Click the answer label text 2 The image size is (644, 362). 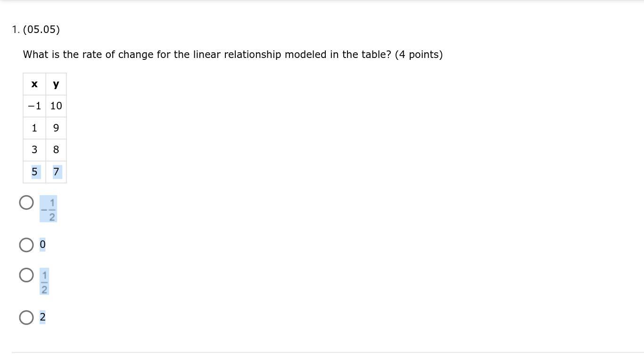click(x=42, y=317)
